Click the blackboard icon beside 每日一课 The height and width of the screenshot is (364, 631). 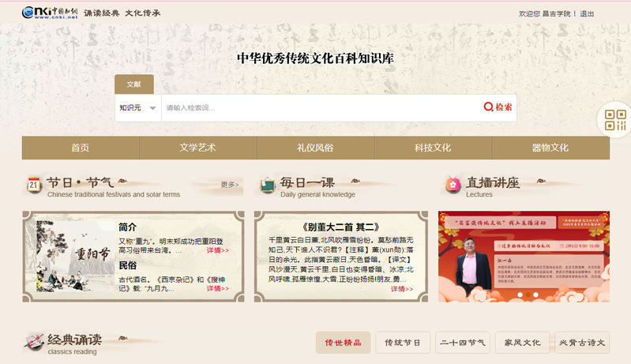coord(268,185)
